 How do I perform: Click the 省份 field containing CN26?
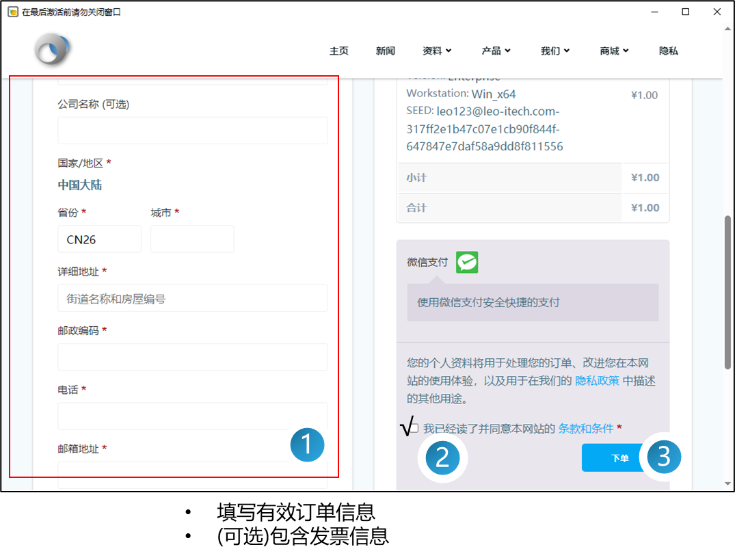99,239
